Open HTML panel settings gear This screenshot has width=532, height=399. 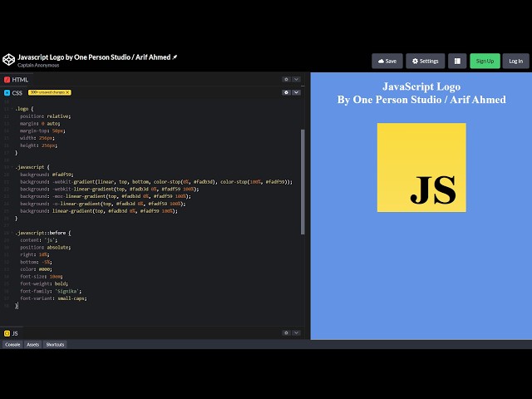point(286,80)
